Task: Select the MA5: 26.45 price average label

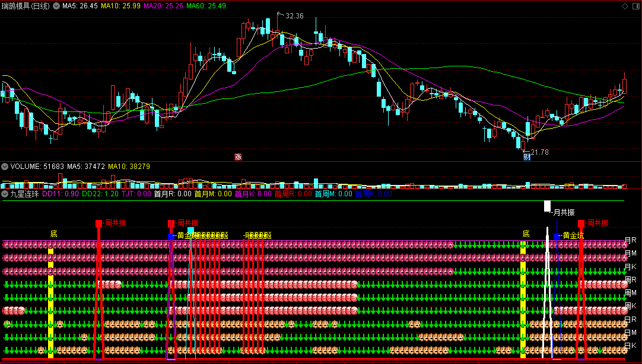Action: pyautogui.click(x=80, y=6)
